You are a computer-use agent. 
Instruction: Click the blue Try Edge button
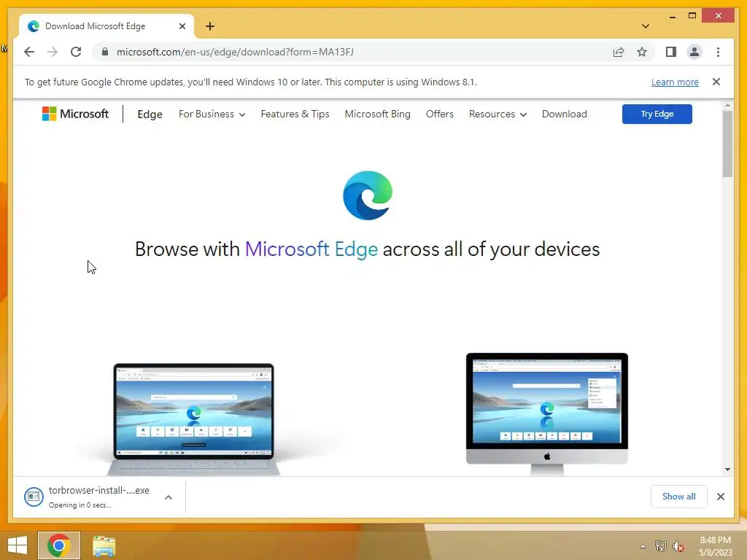point(657,114)
